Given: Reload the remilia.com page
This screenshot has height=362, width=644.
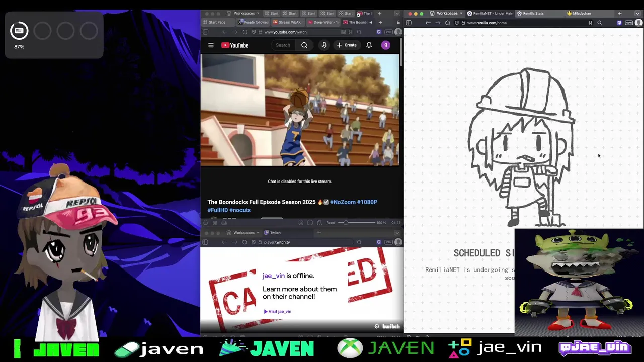Looking at the screenshot, I should [447, 23].
